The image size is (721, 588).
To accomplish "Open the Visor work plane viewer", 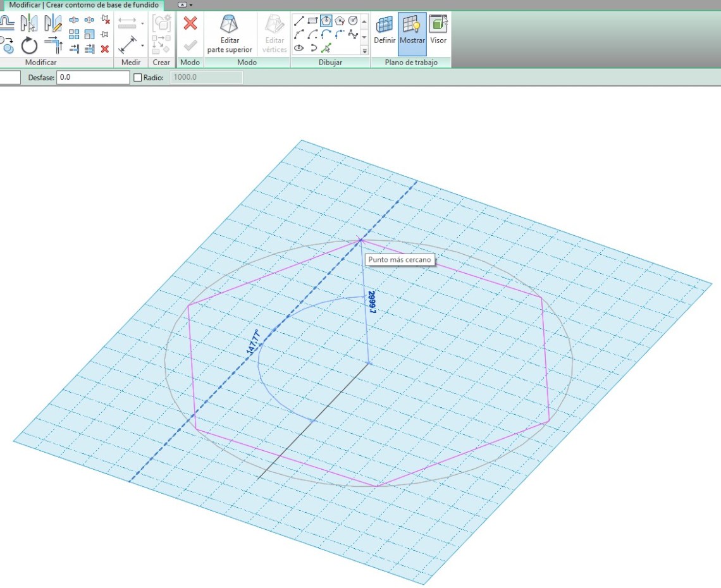I will pos(438,30).
